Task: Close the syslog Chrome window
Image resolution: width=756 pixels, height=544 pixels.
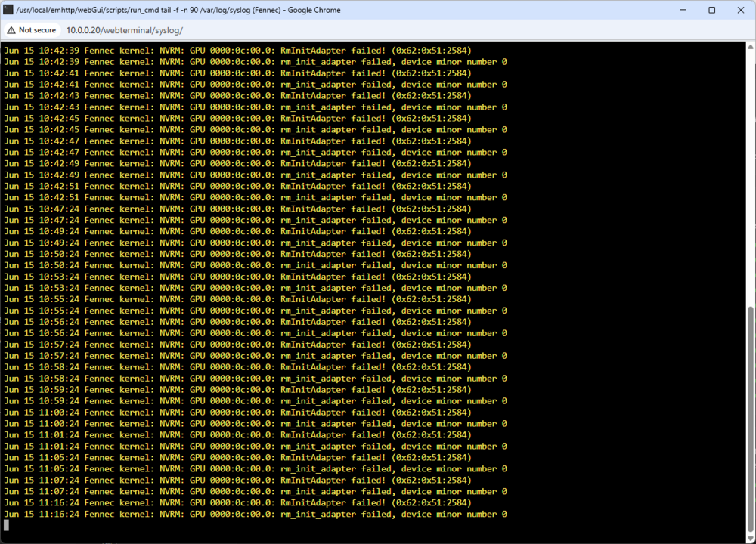Action: (741, 10)
